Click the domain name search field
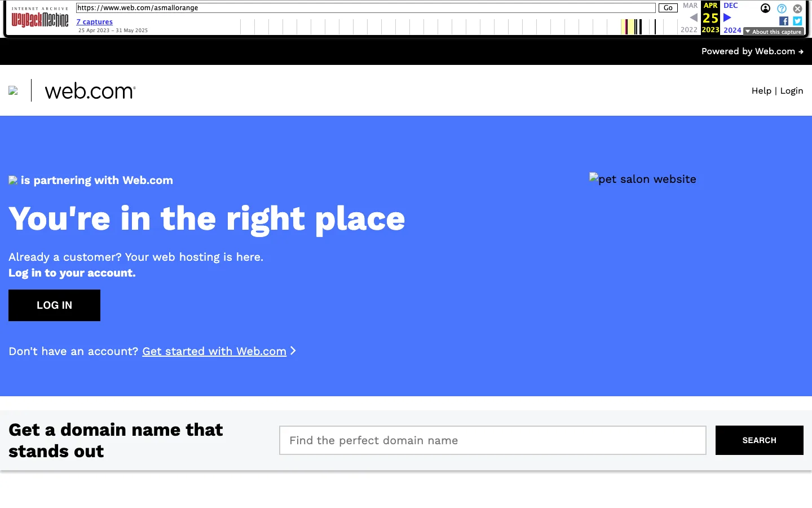The image size is (812, 508). [493, 440]
